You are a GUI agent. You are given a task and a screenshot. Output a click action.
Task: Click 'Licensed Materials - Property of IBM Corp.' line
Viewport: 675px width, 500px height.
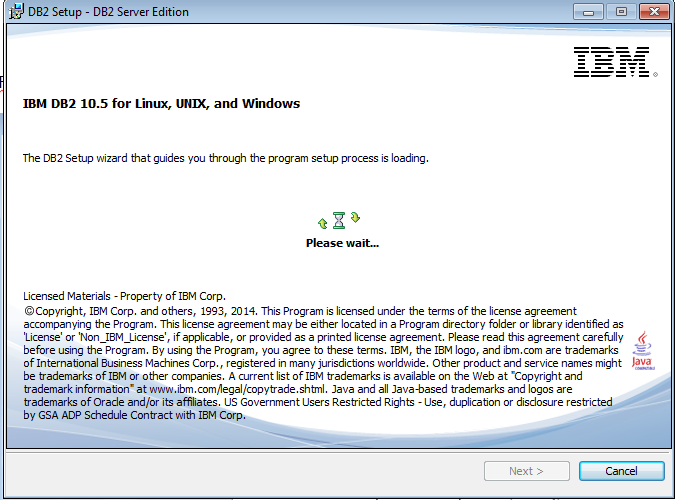click(x=124, y=296)
